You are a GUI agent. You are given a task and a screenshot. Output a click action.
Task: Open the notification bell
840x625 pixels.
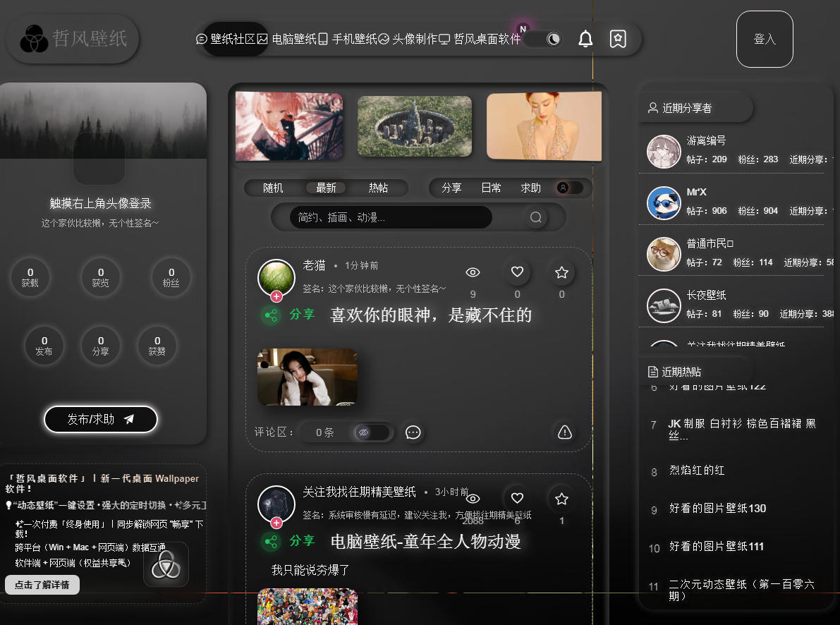click(x=585, y=39)
